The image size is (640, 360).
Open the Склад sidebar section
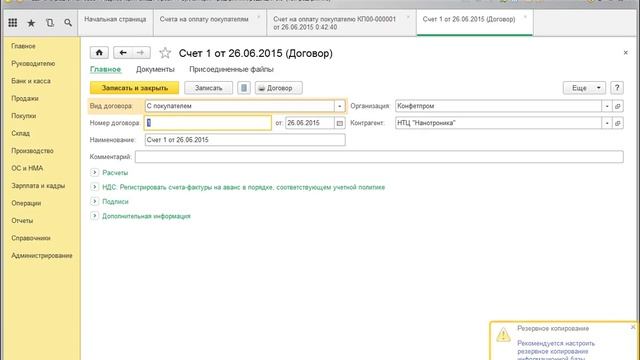click(20, 133)
